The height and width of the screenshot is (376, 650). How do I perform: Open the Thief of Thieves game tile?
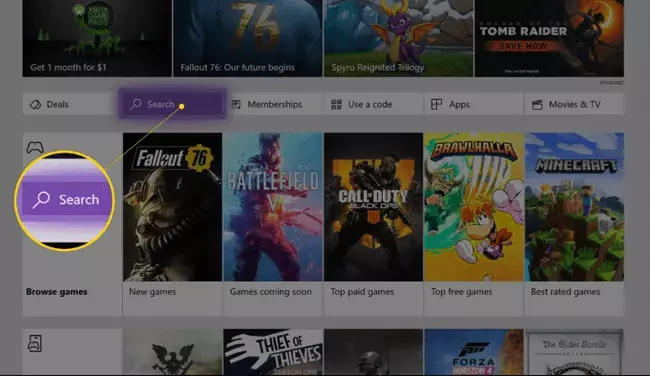(x=273, y=352)
